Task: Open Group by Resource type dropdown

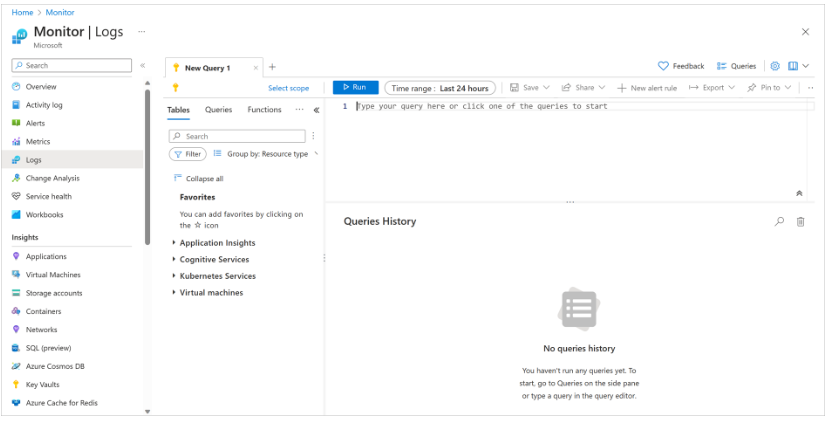Action: (266, 154)
